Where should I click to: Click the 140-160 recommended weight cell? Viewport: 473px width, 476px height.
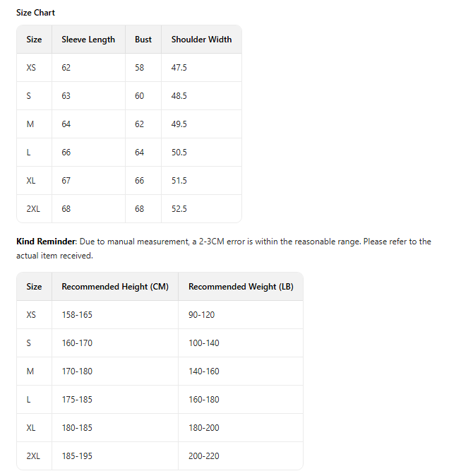204,371
